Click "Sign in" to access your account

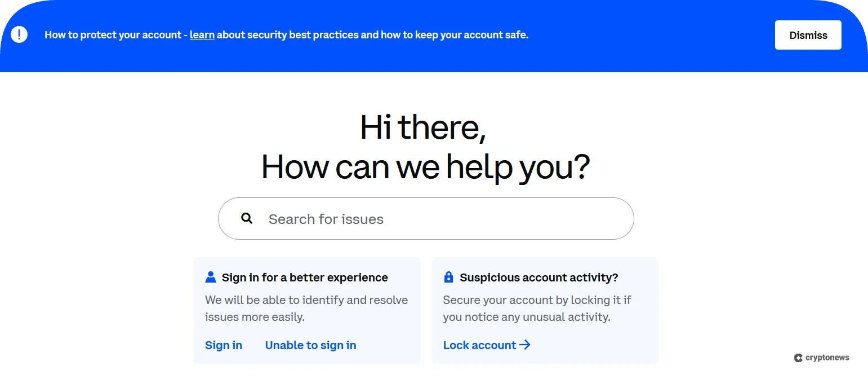pyautogui.click(x=223, y=345)
